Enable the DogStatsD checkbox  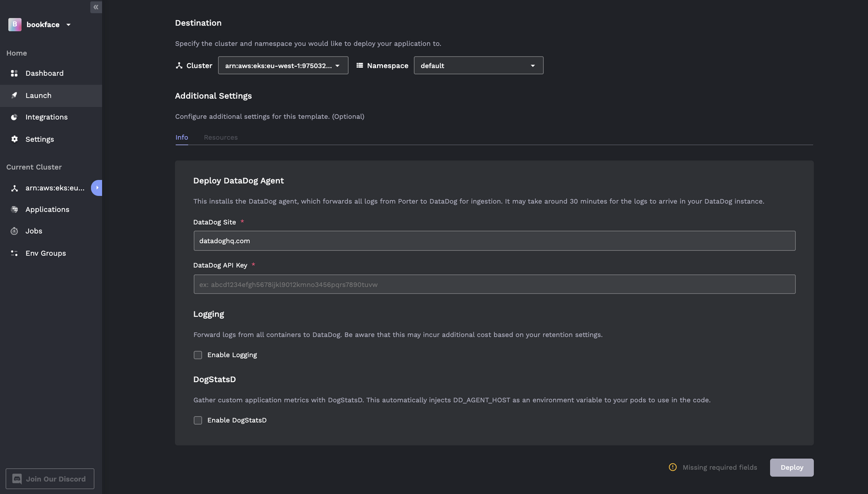click(198, 420)
